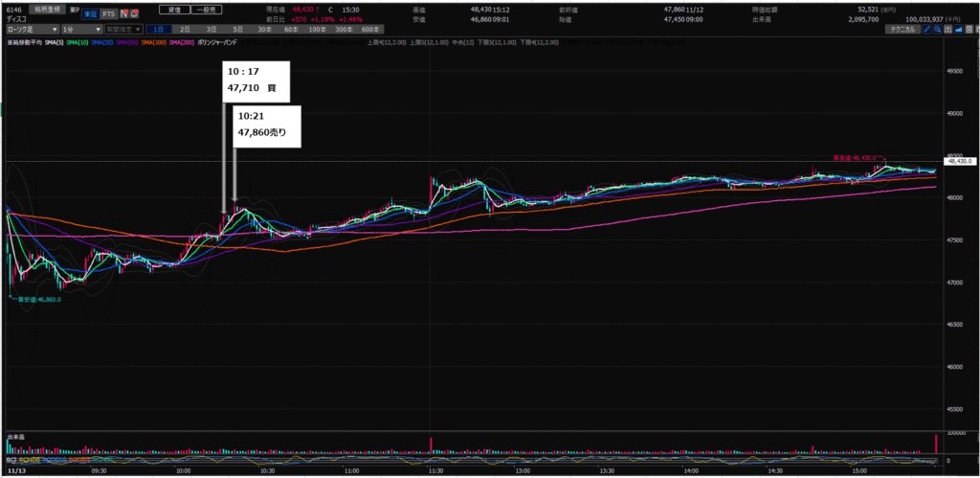Click the pencil drawing tool icon

926,30
